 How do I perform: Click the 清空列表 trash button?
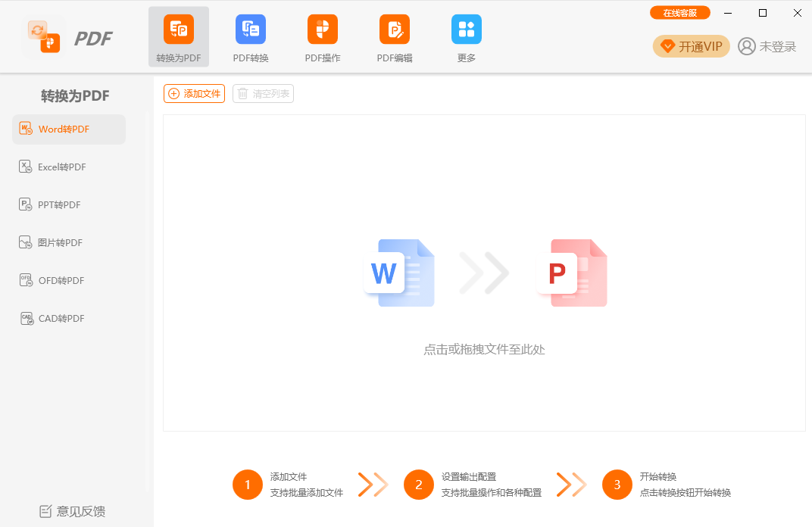263,94
